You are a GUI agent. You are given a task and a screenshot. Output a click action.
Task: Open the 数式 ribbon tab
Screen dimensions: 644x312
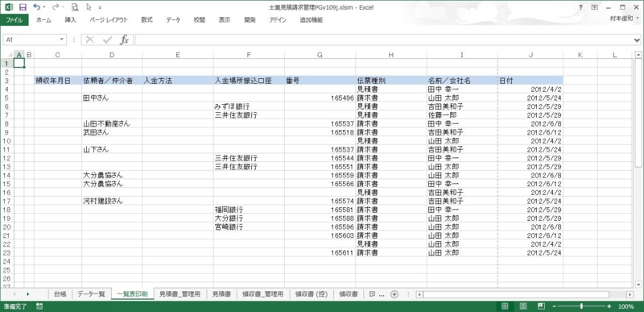point(147,19)
